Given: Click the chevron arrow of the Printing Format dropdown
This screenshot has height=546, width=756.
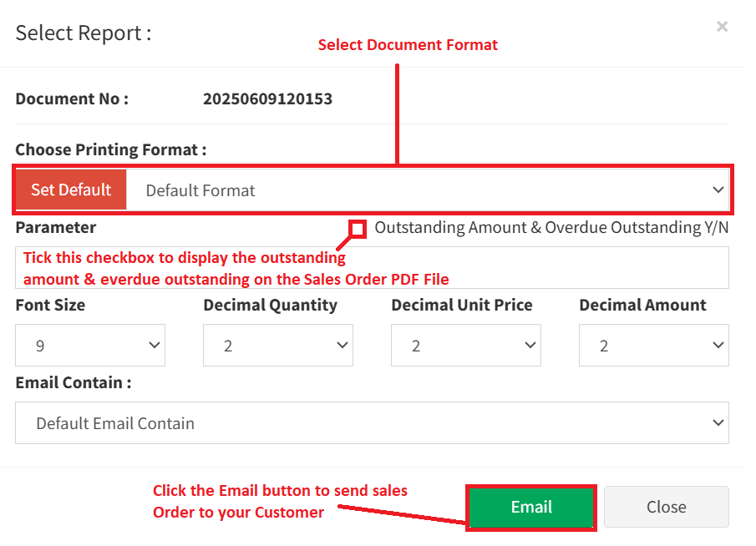Looking at the screenshot, I should click(718, 190).
